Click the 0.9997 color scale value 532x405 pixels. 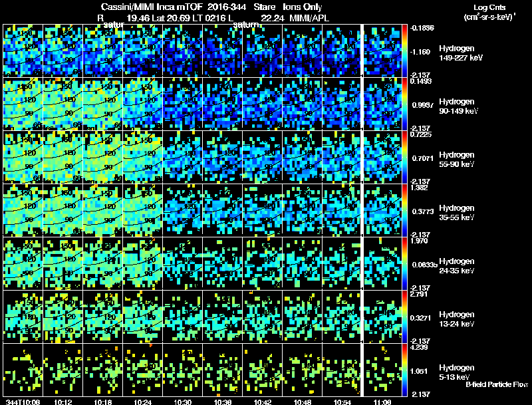pyautogui.click(x=423, y=105)
